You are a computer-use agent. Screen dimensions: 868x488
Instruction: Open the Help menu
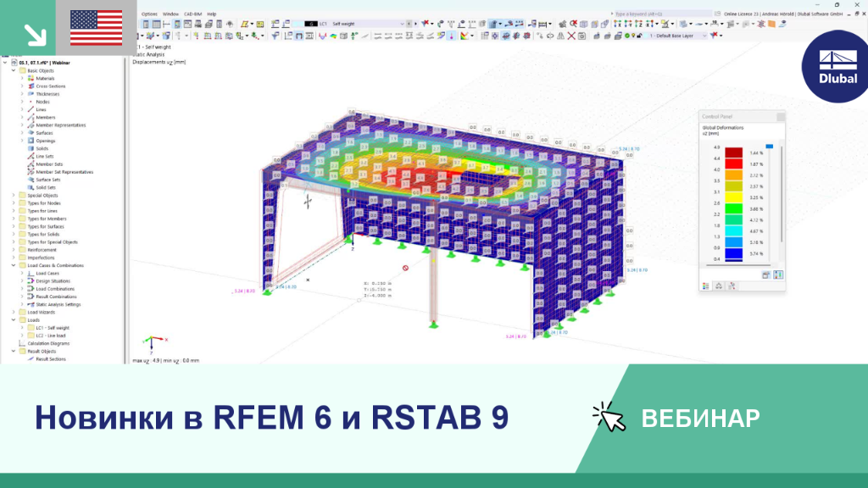211,14
